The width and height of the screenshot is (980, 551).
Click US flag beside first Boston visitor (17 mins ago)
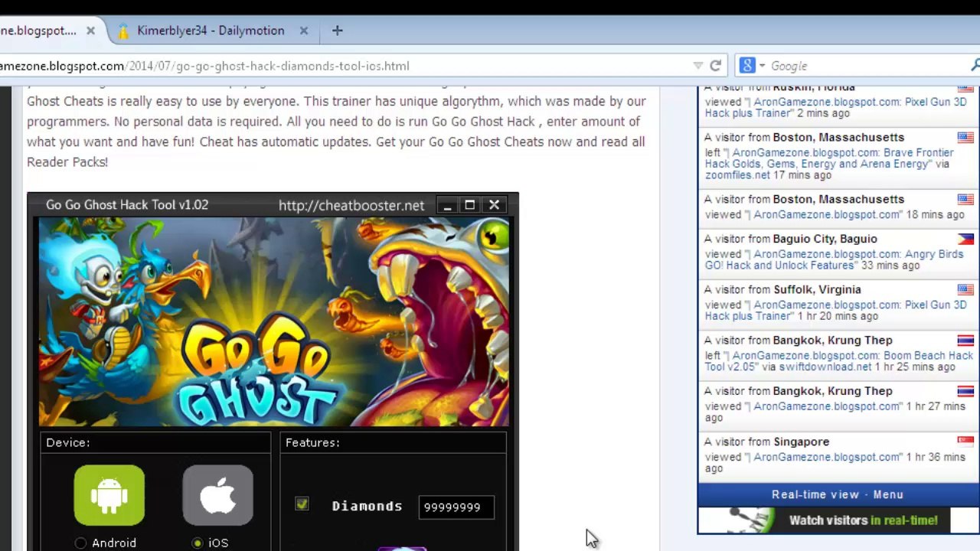point(965,138)
